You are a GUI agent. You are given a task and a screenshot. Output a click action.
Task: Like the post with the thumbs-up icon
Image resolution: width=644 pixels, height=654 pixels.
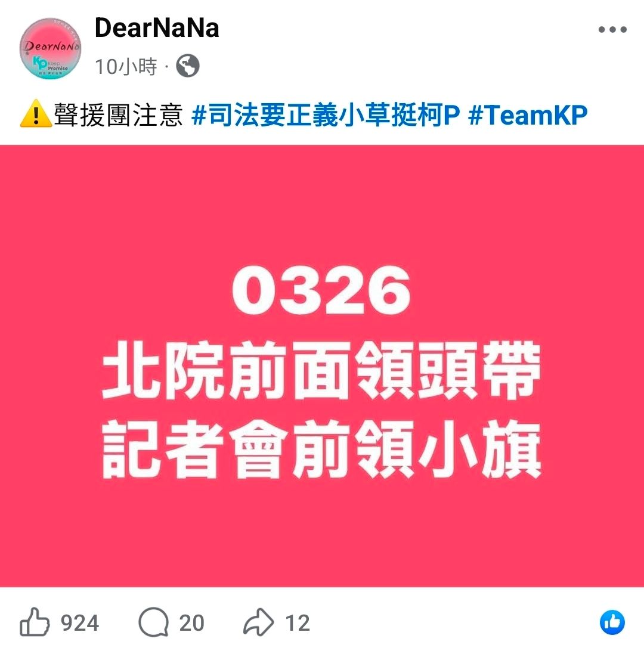(35, 622)
